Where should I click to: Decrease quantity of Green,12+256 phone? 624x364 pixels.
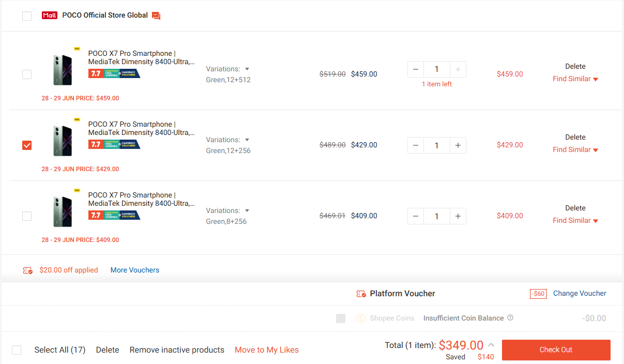(416, 145)
